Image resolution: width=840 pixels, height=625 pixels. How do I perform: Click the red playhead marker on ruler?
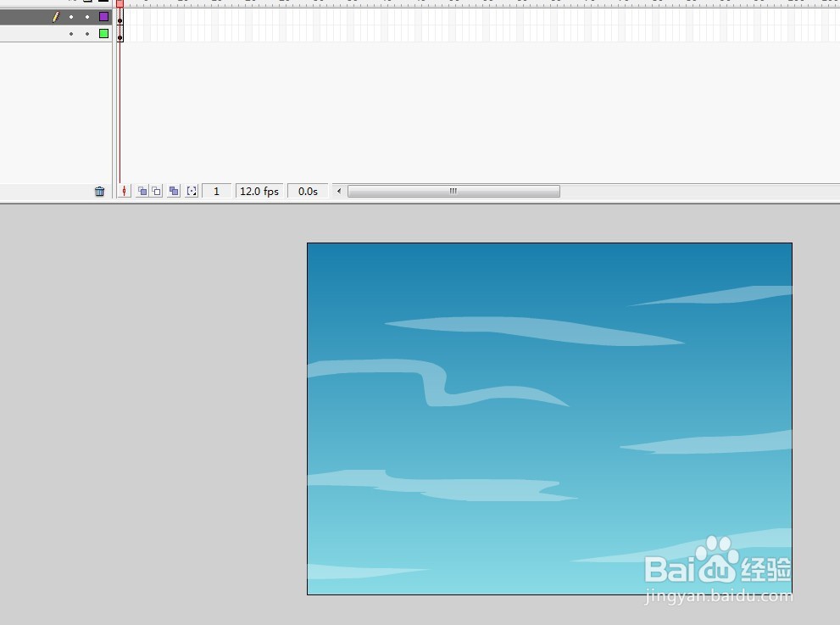tap(120, 3)
